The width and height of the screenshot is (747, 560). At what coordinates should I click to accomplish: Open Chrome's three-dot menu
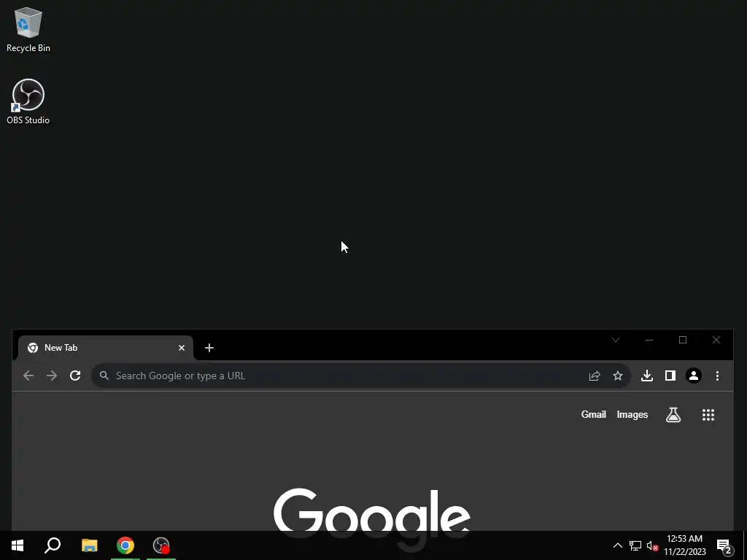tap(718, 376)
